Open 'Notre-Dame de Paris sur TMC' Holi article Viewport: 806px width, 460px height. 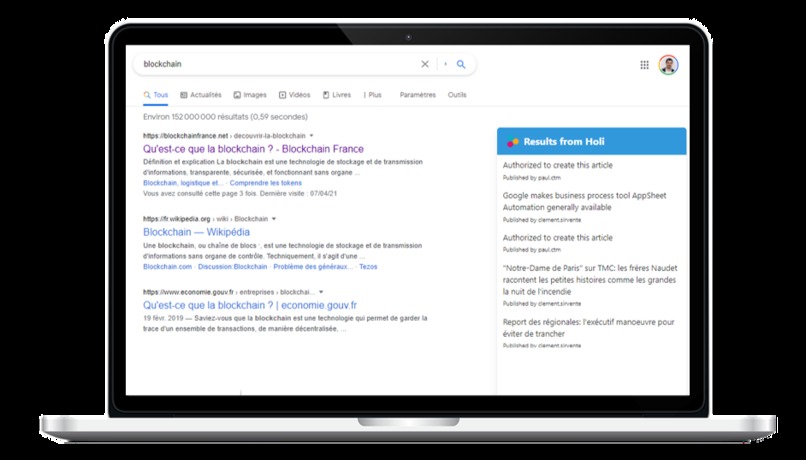pyautogui.click(x=590, y=280)
